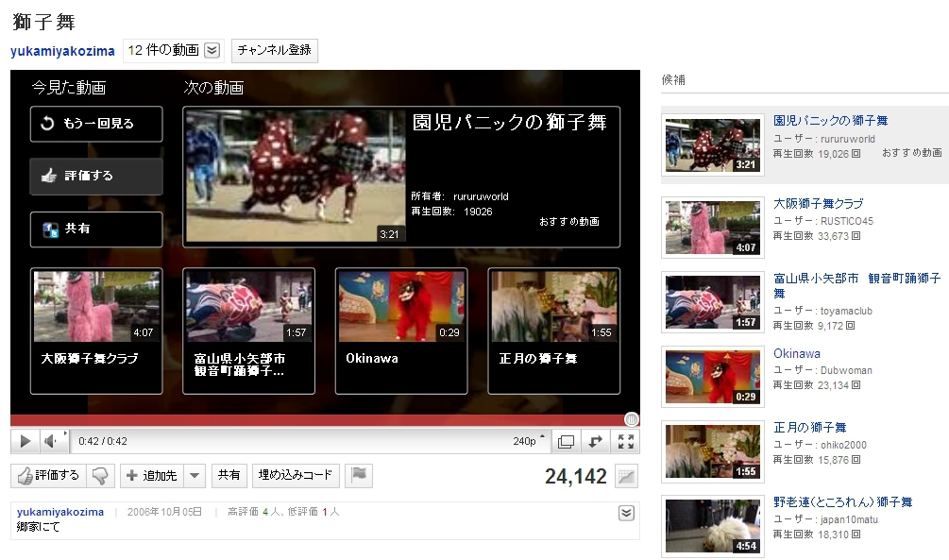949x560 pixels.
Task: Click the seek bar handle at end
Action: [x=632, y=419]
